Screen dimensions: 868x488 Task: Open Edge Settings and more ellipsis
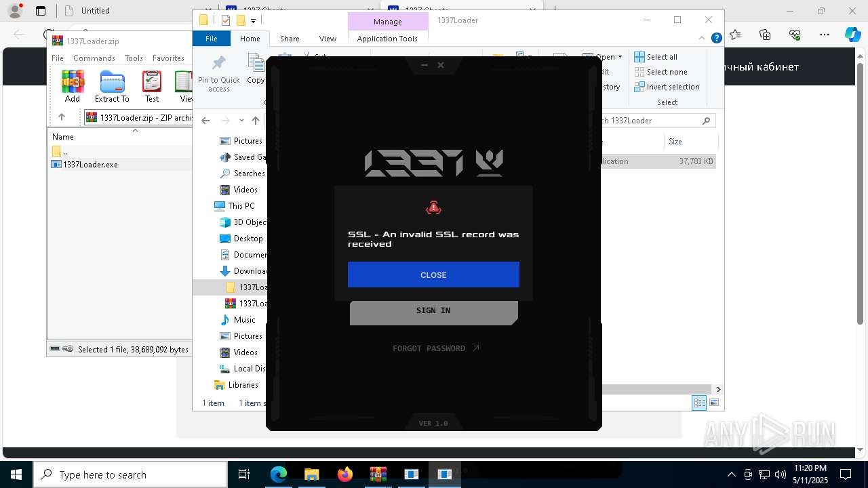coord(825,35)
